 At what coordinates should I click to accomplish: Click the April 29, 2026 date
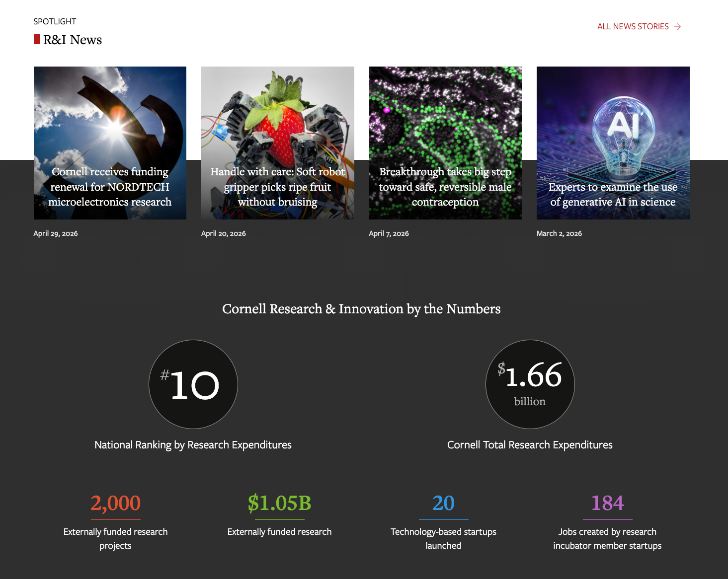tap(56, 233)
